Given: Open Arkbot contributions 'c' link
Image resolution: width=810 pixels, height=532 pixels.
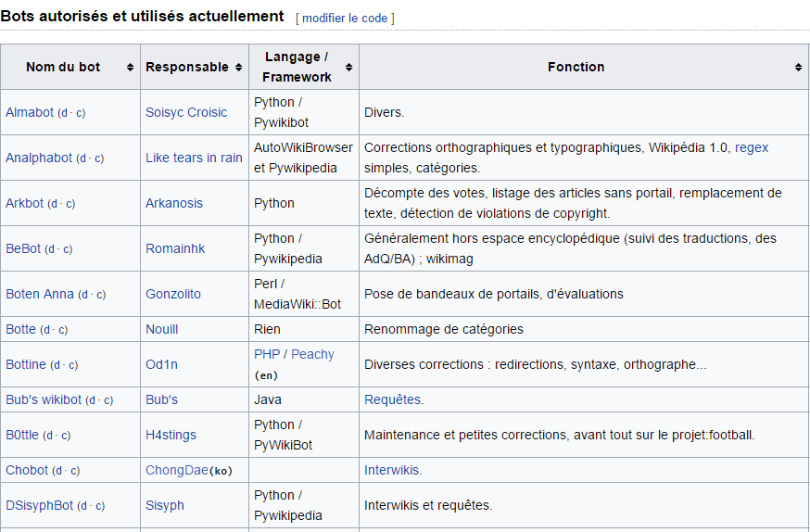Looking at the screenshot, I should [70, 204].
